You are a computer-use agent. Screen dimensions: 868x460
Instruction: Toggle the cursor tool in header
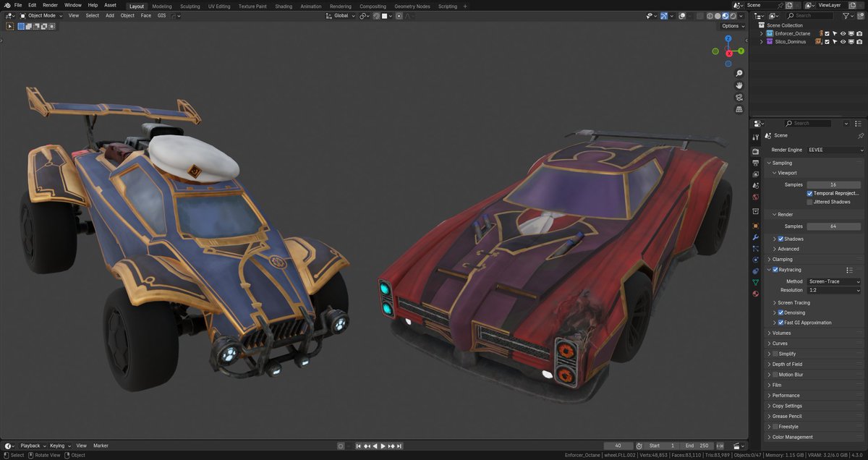coord(9,26)
